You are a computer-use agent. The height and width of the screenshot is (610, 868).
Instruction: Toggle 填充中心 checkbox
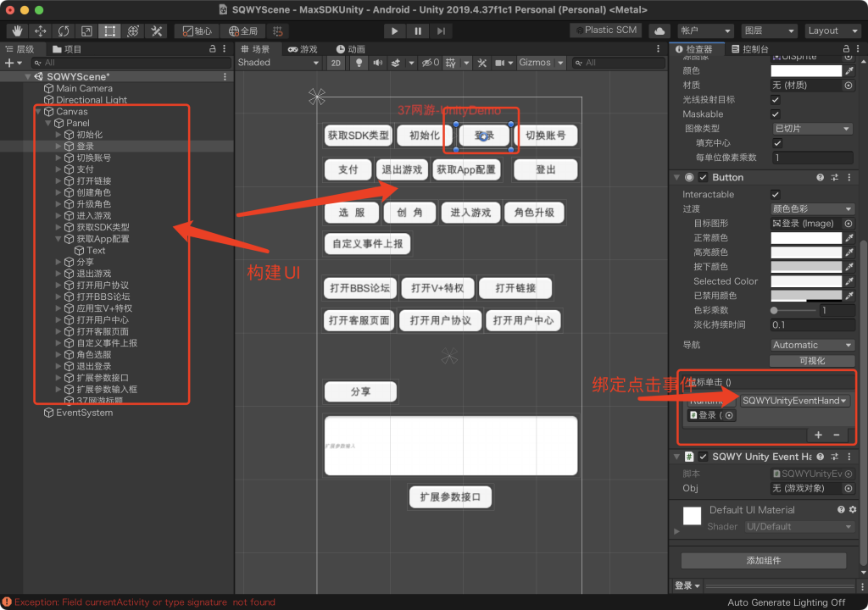point(777,143)
